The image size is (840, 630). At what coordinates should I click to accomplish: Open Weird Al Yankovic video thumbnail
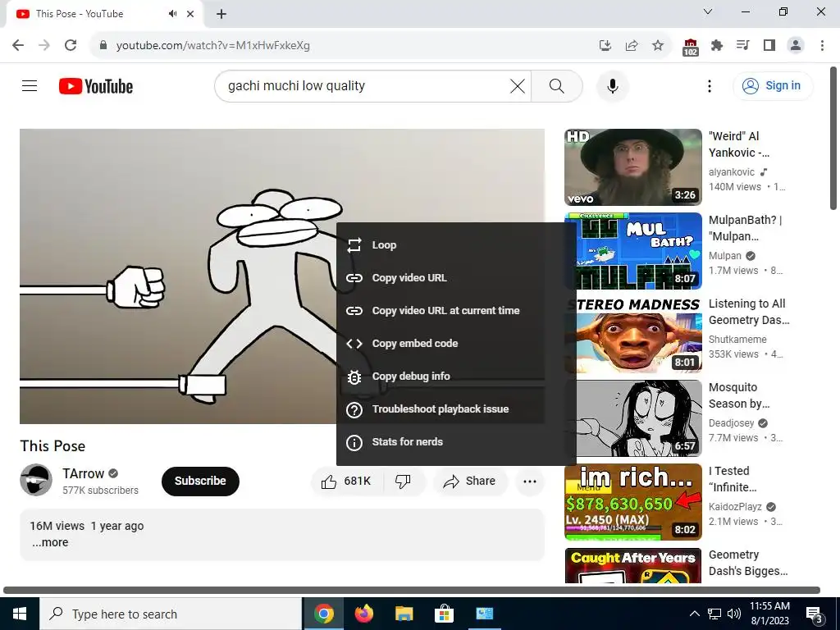(632, 167)
